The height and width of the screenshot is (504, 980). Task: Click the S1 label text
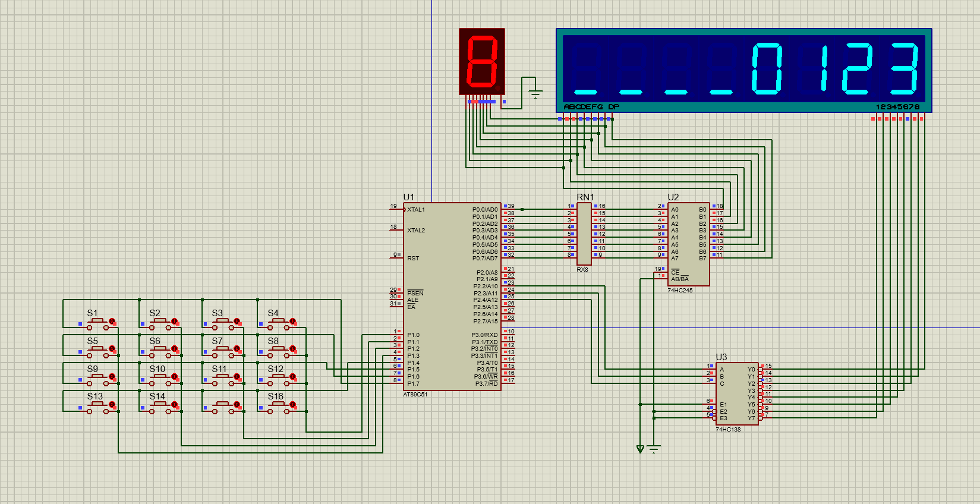(x=92, y=313)
